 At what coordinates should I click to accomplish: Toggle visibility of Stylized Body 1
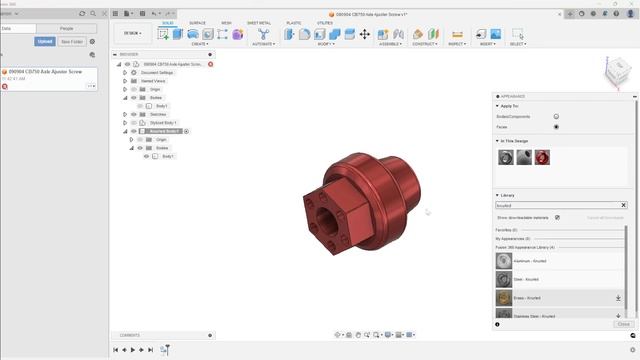[134, 123]
